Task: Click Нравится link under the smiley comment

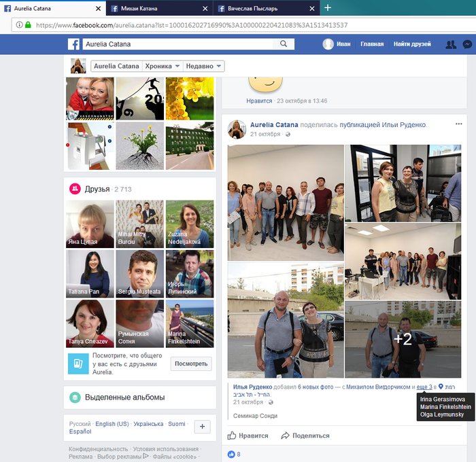Action: [x=259, y=101]
